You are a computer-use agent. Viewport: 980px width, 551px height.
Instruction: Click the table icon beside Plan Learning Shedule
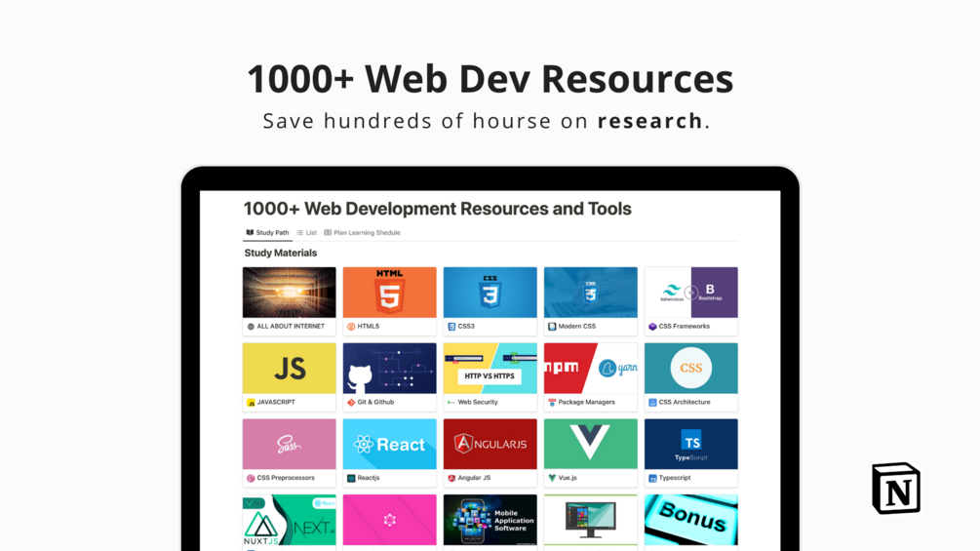pyautogui.click(x=328, y=232)
